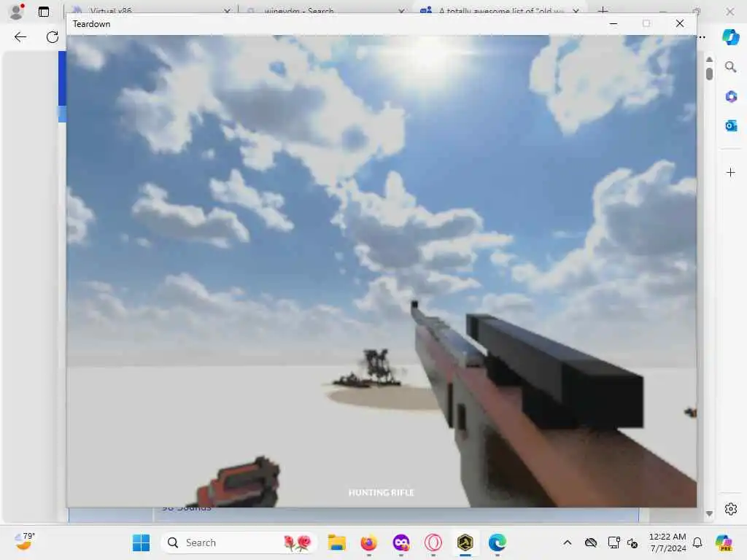Viewport: 747px width, 560px height.
Task: Close the totally awesome list tab
Action: point(576,11)
